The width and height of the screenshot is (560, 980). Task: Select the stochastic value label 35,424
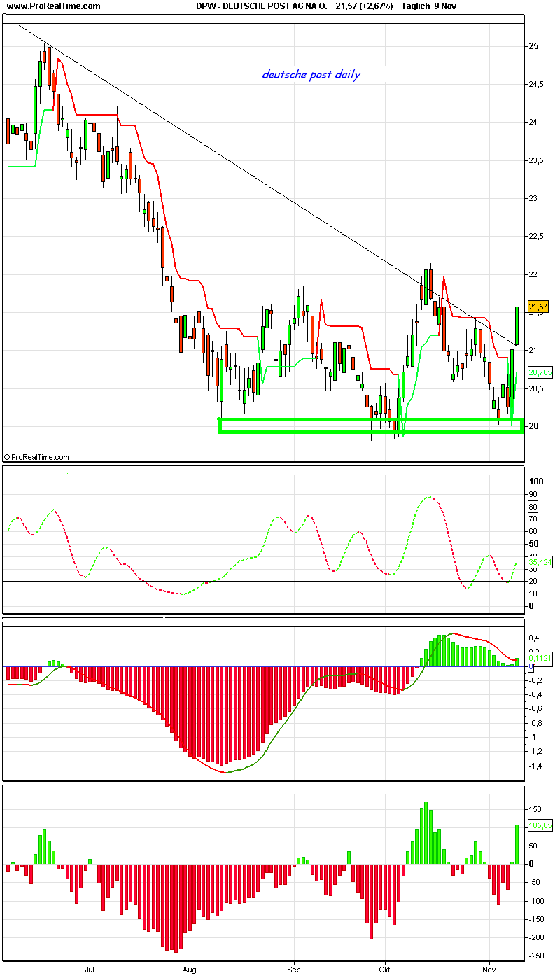coord(539,560)
